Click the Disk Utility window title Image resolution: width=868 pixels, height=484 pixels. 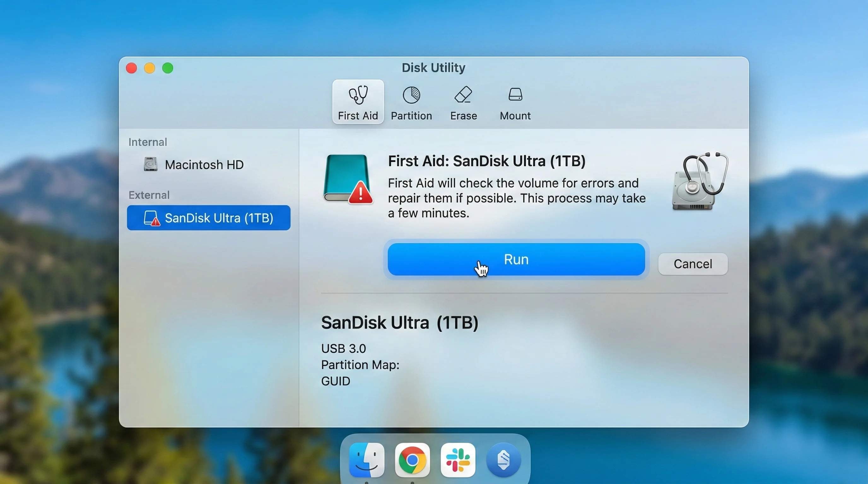point(434,68)
